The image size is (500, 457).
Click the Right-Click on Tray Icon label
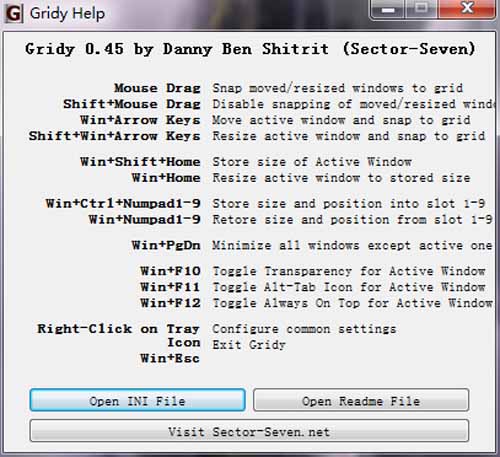[119, 335]
